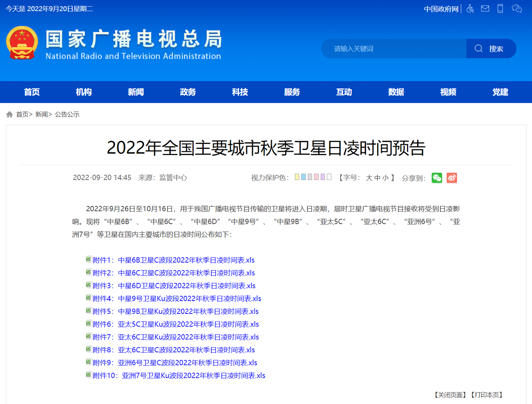Download 附件10 亚洲7号卫星Ku波段 xls
The image size is (532, 404).
[x=179, y=376]
